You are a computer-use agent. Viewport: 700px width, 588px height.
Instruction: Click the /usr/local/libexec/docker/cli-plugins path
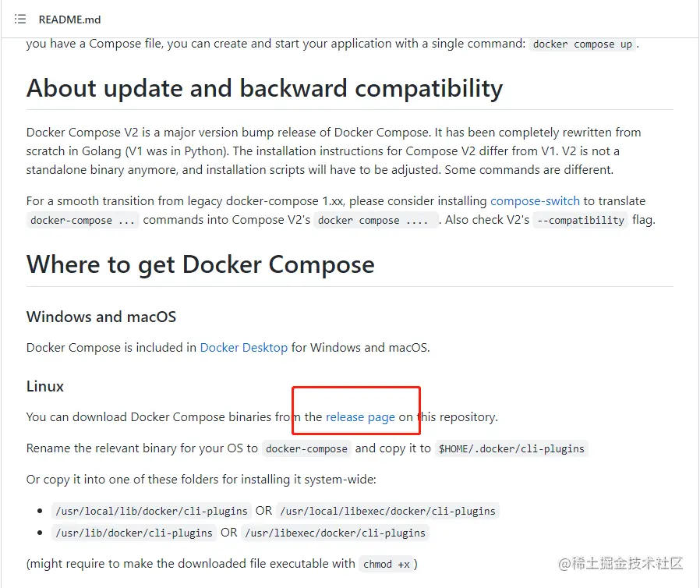tap(387, 512)
